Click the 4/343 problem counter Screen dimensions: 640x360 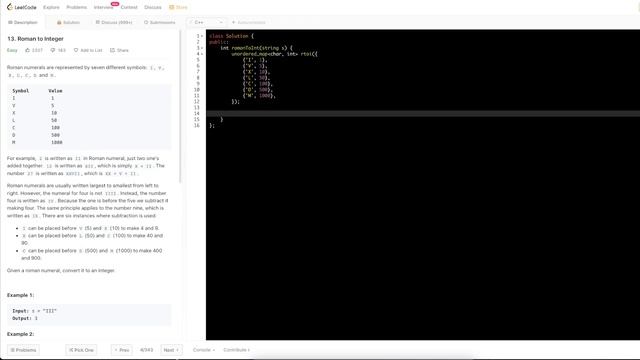point(146,350)
